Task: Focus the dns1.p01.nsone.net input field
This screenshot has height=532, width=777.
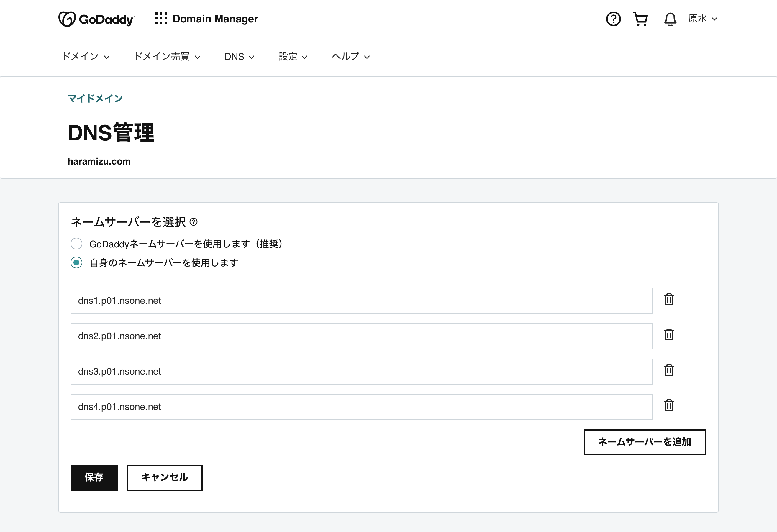Action: [x=361, y=301]
